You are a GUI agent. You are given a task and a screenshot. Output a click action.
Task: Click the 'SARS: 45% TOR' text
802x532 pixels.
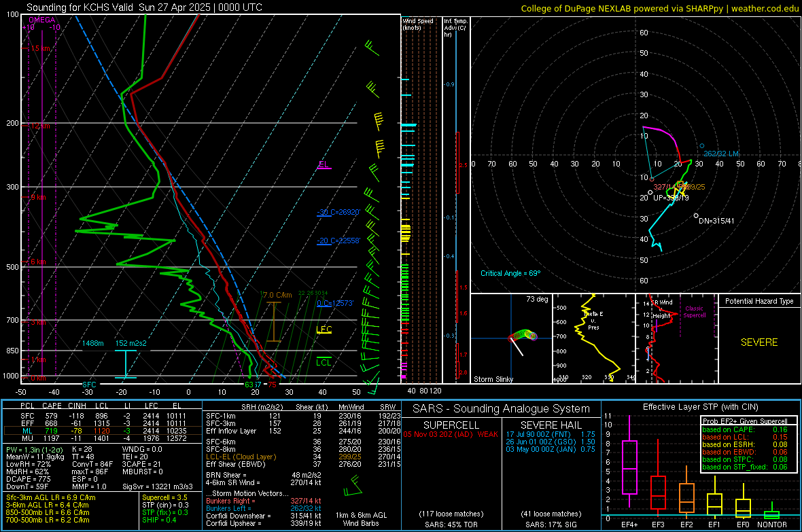click(x=451, y=525)
